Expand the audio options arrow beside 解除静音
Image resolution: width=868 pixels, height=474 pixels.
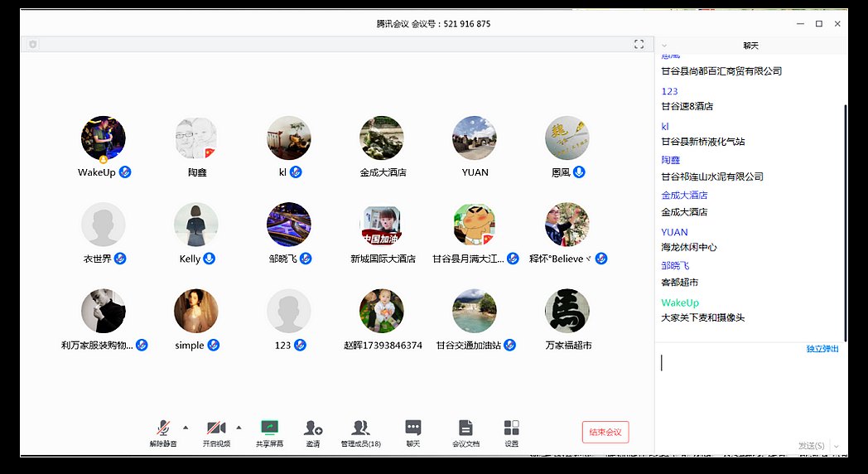pos(186,428)
